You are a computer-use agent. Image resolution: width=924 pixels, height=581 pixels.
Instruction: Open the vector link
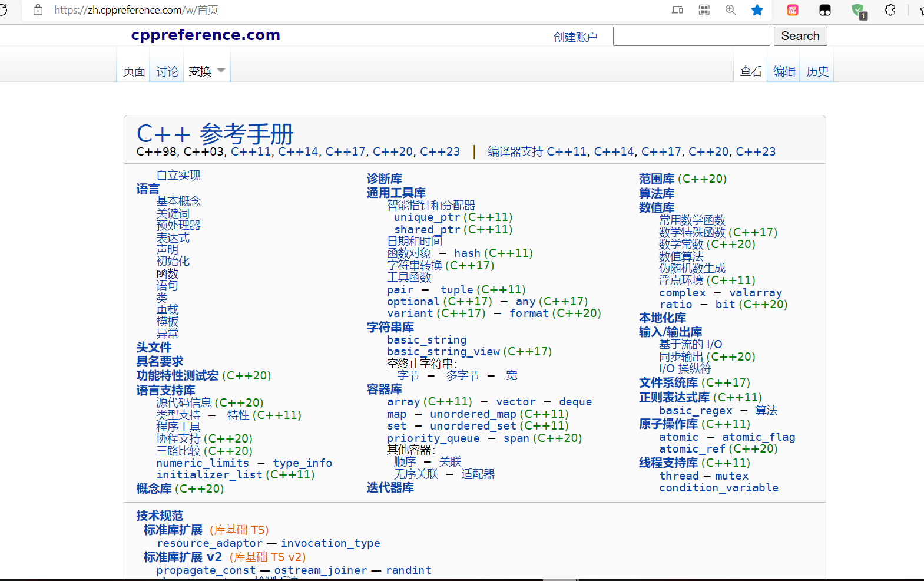pos(516,402)
